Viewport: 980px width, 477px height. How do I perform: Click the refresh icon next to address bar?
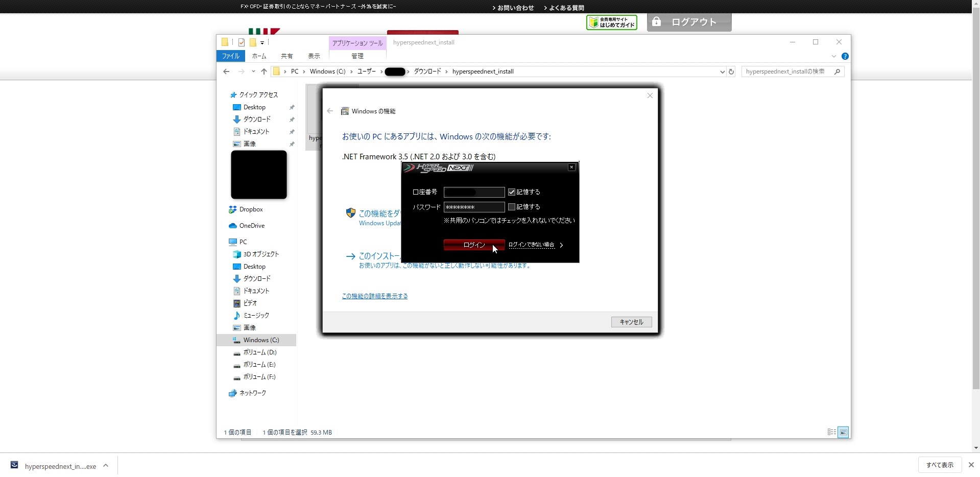(x=731, y=72)
